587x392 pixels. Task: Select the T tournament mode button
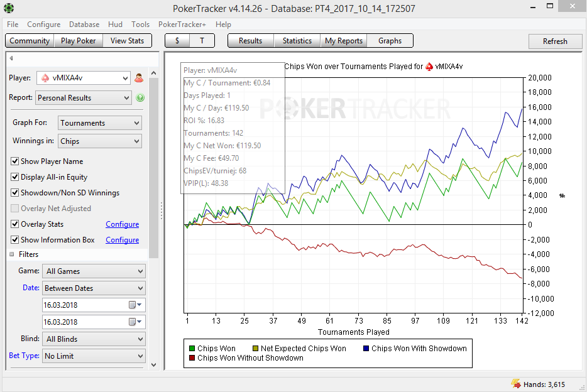[x=202, y=41]
